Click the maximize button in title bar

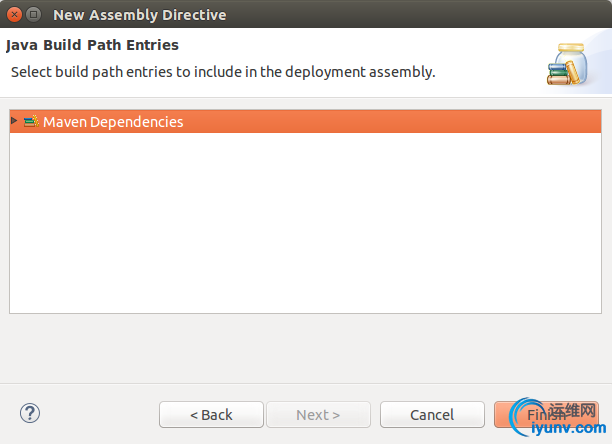tap(34, 15)
